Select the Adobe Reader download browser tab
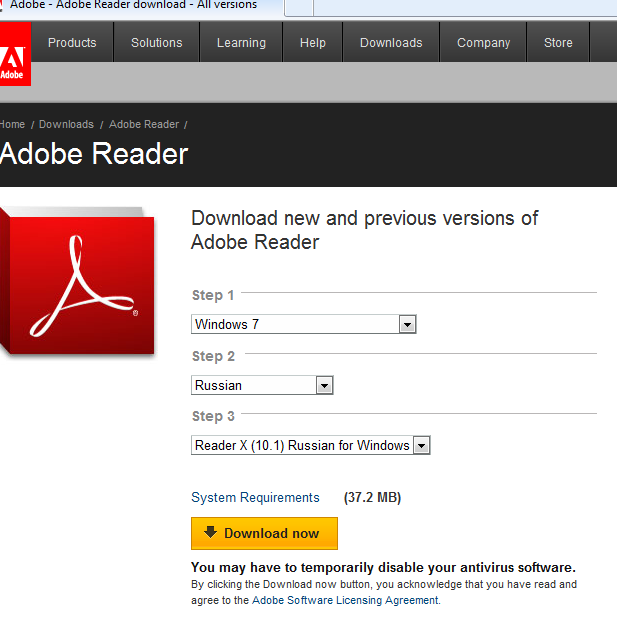617x617 pixels. click(135, 6)
